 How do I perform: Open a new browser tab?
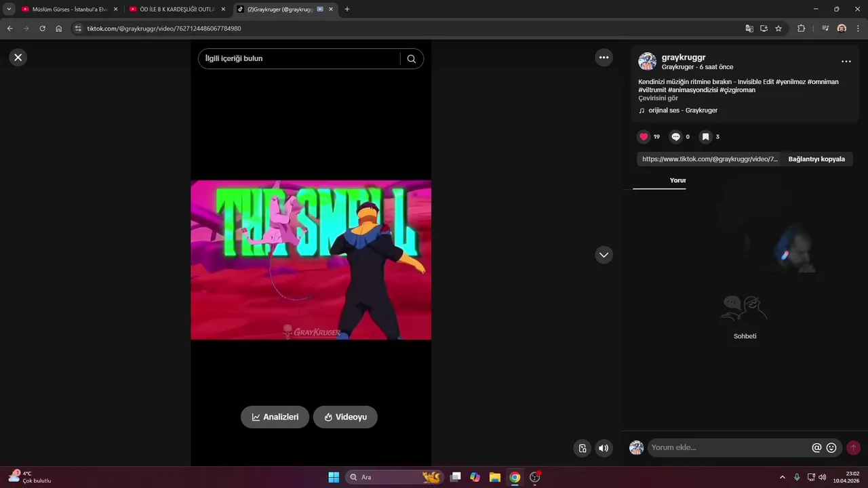pyautogui.click(x=347, y=9)
